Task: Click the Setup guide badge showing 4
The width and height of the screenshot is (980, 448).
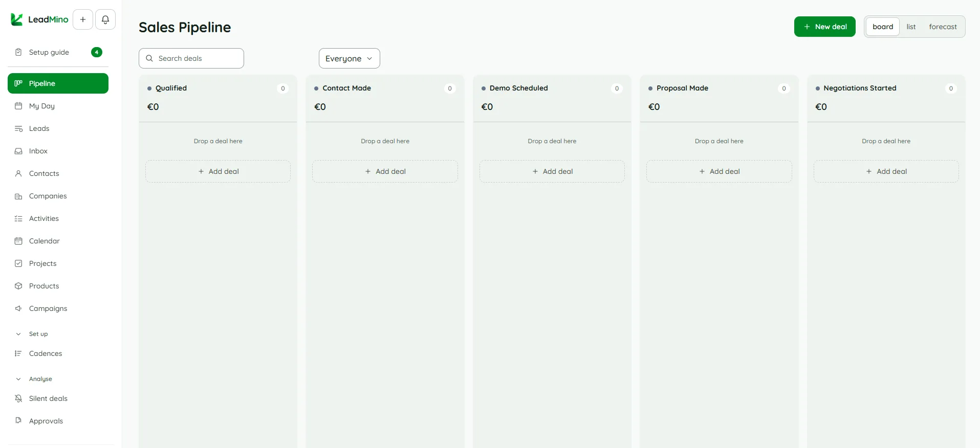Action: click(x=97, y=52)
